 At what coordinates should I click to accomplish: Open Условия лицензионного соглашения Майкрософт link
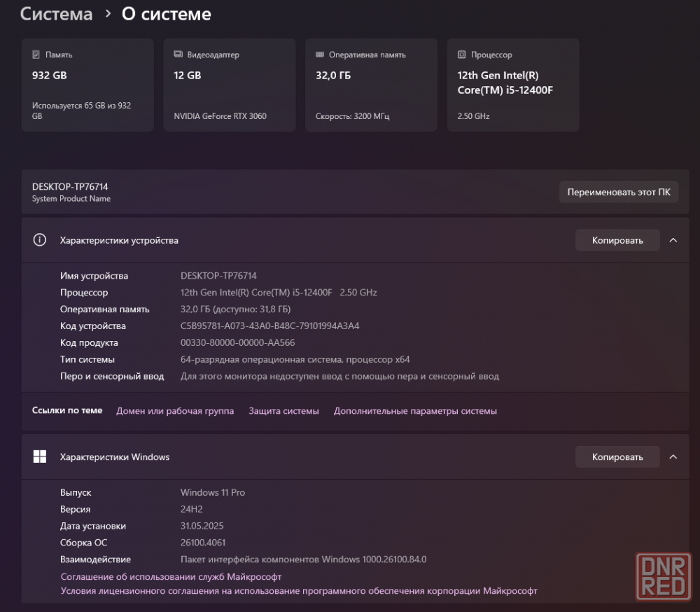[299, 591]
